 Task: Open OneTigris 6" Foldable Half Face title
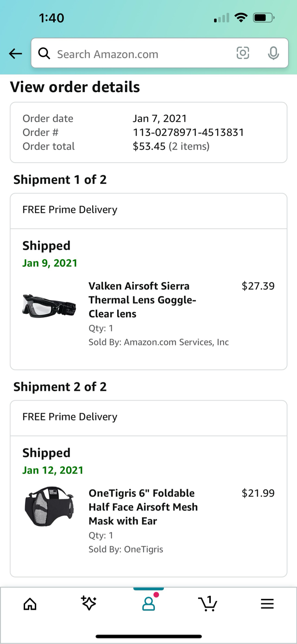point(143,507)
